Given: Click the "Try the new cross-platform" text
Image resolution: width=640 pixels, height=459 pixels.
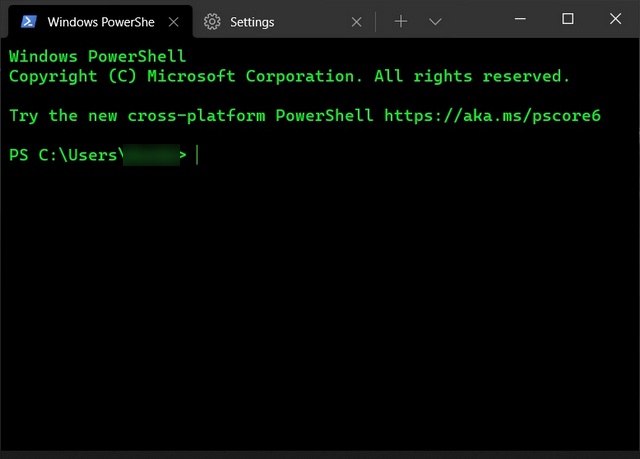Looking at the screenshot, I should [120, 116].
